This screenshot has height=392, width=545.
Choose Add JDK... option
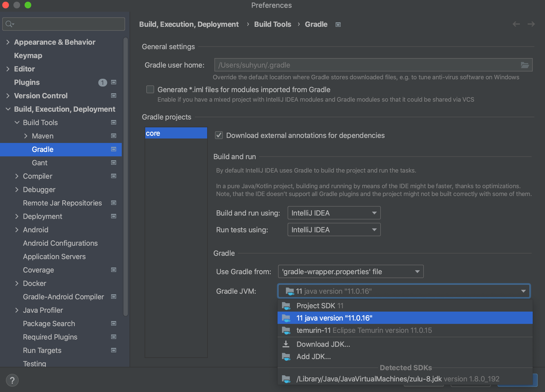coord(405,357)
